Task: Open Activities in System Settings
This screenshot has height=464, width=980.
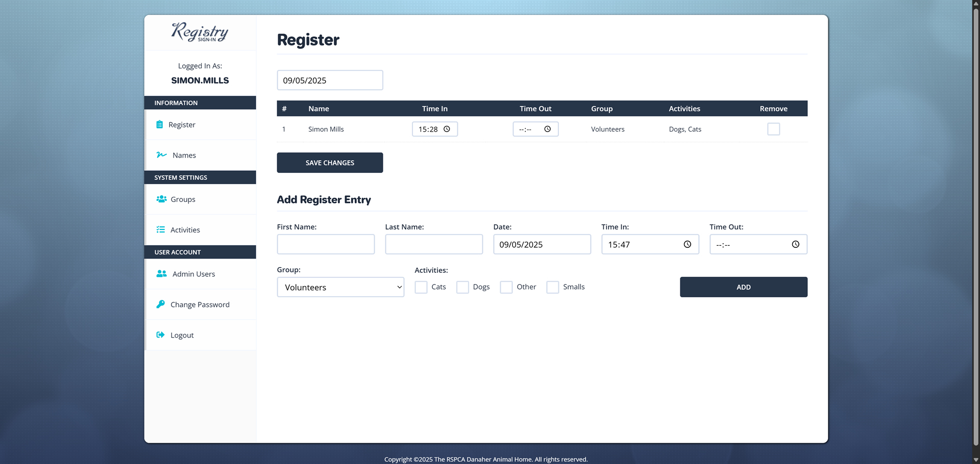Action: click(x=185, y=230)
